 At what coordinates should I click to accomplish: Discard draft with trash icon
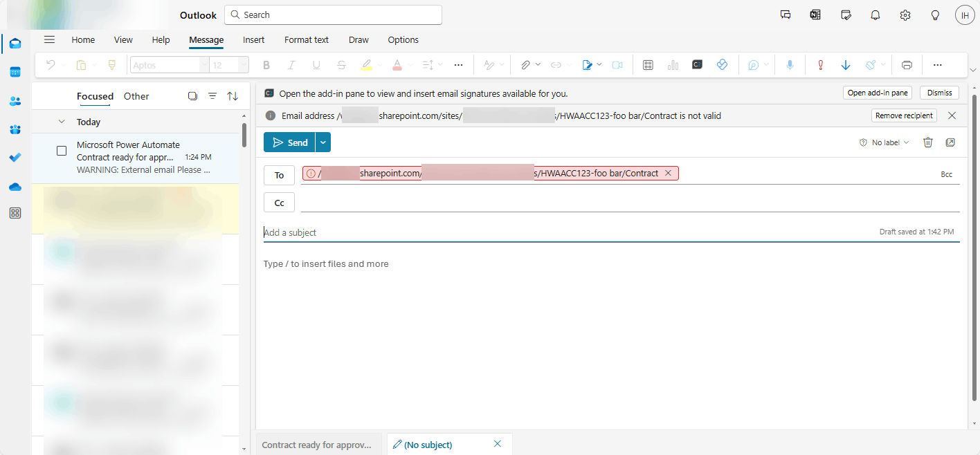(928, 142)
